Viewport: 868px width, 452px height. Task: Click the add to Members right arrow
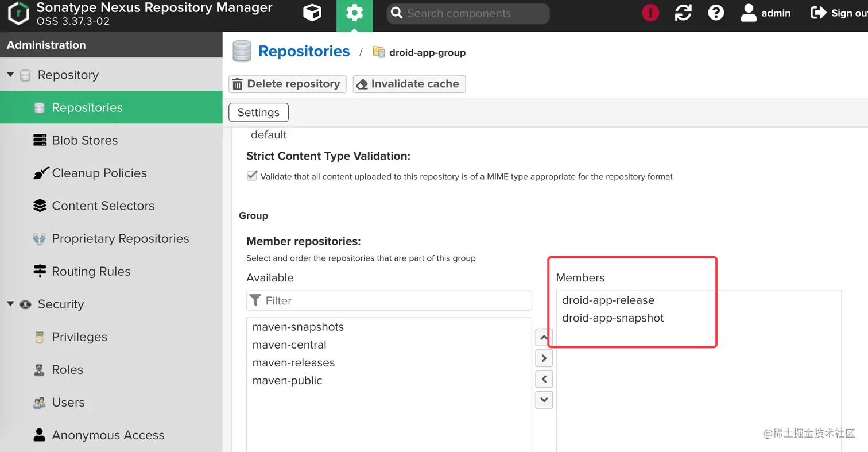[x=544, y=358]
